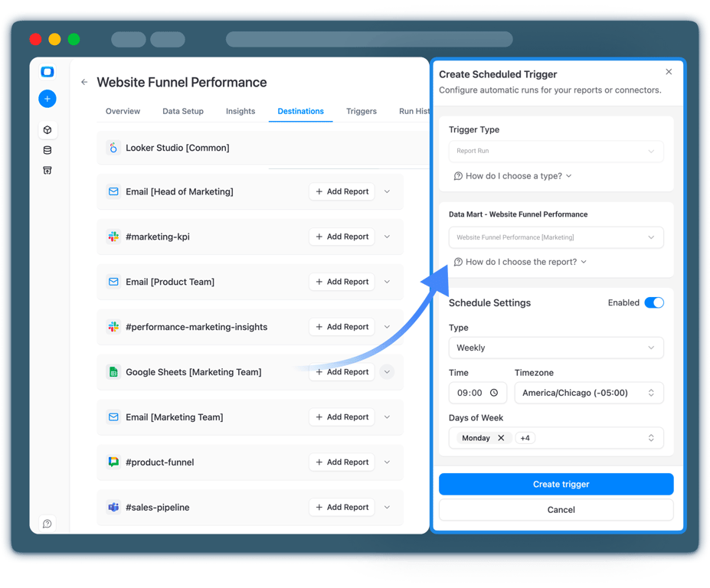Toggle the Enabled schedule switch
Viewport: 710px width, 588px height.
pos(654,302)
